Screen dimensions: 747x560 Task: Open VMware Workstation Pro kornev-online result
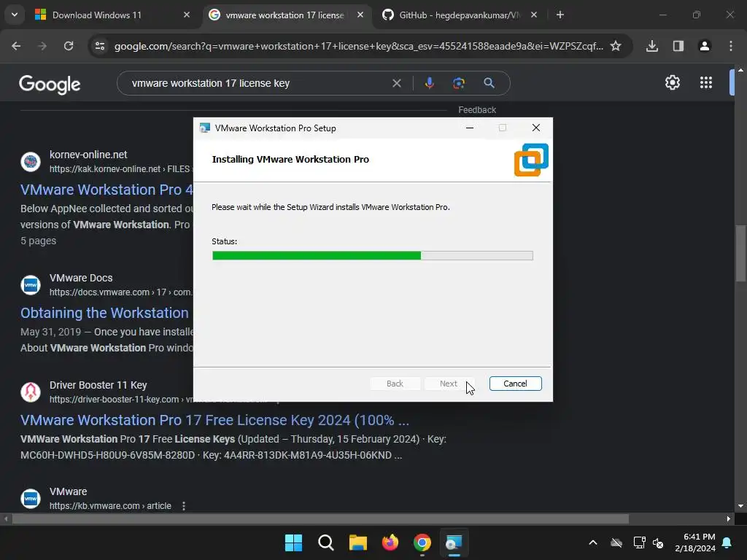107,190
